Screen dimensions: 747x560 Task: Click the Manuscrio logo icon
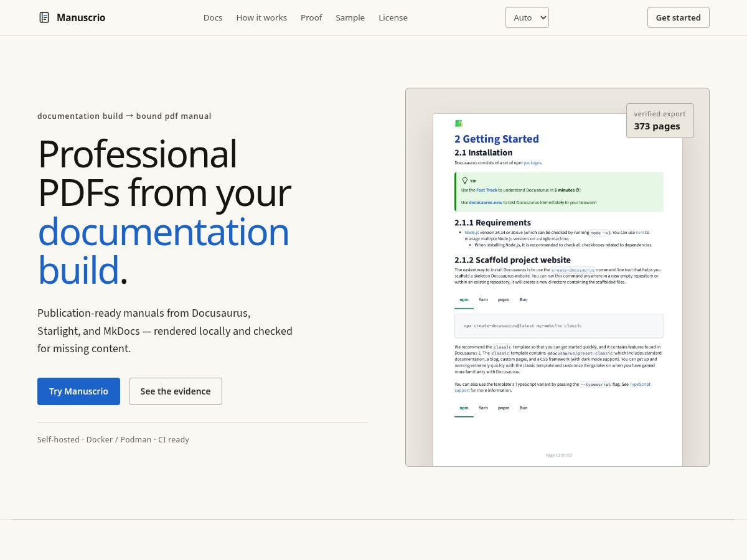pyautogui.click(x=44, y=17)
